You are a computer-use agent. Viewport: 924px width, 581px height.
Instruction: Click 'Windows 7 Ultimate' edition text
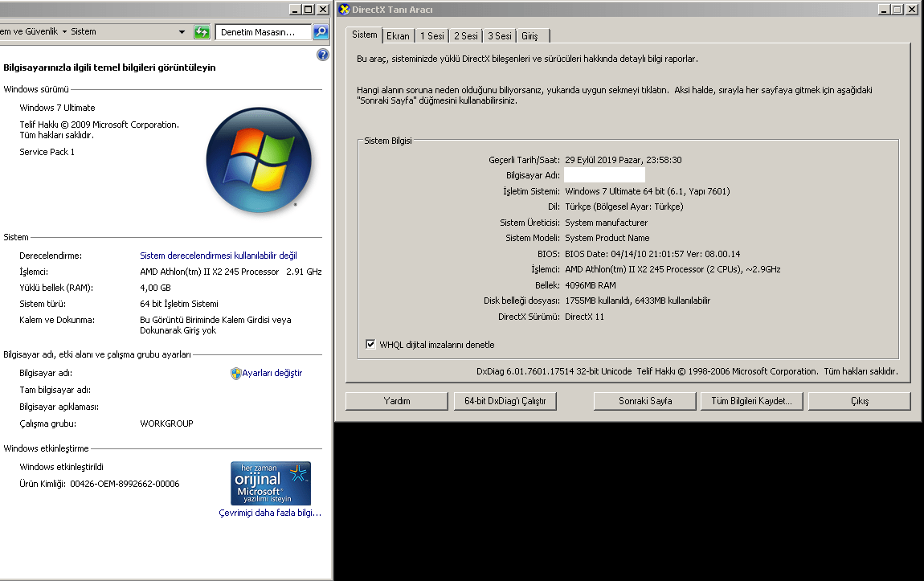tap(57, 108)
